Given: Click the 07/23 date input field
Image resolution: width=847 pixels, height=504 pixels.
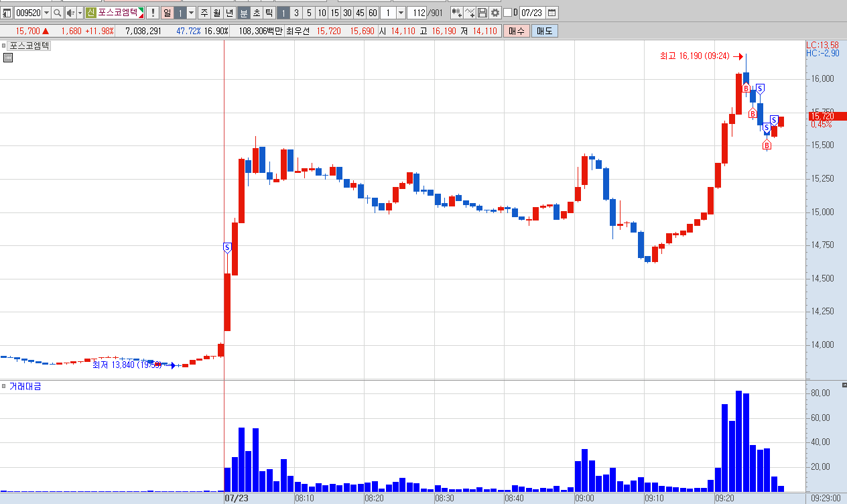Looking at the screenshot, I should [x=531, y=13].
